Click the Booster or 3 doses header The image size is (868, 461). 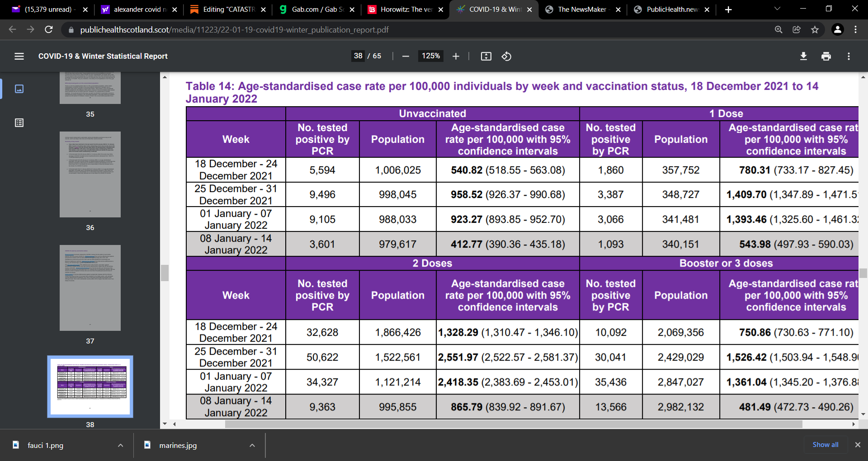726,263
